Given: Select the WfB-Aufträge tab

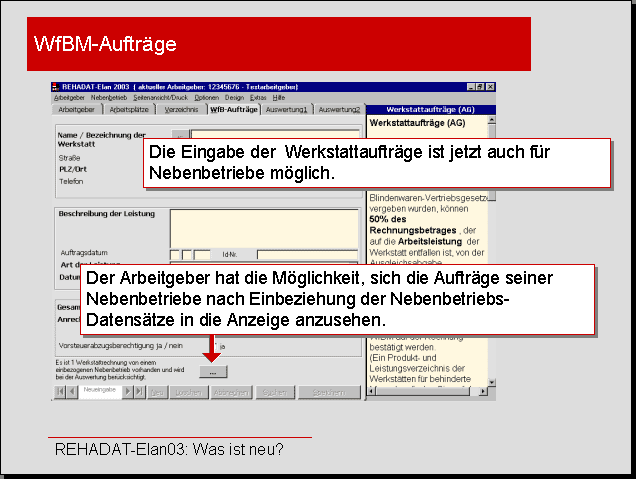Looking at the screenshot, I should click(233, 109).
